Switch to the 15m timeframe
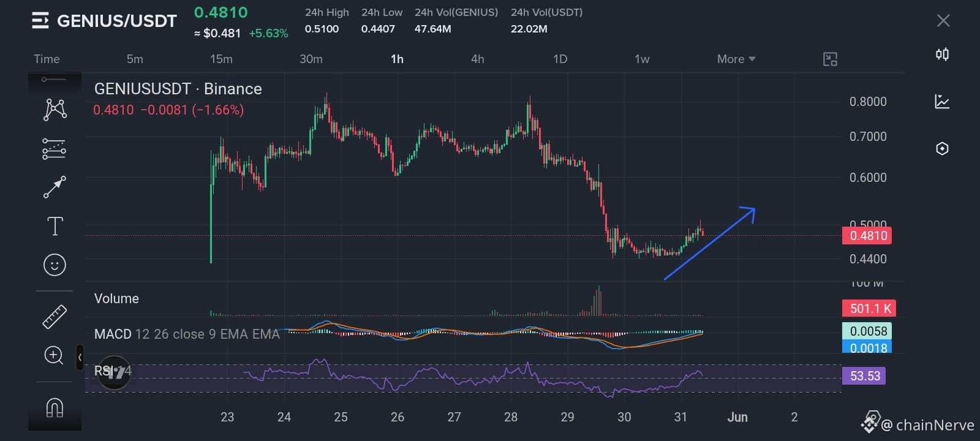Screen dimensions: 980x441 221,59
